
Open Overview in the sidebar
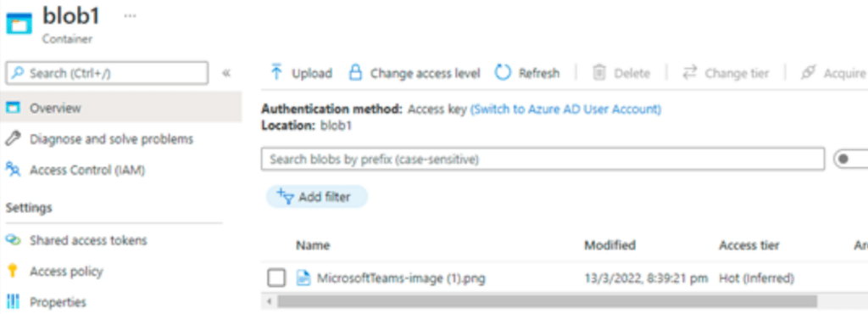tap(120, 108)
